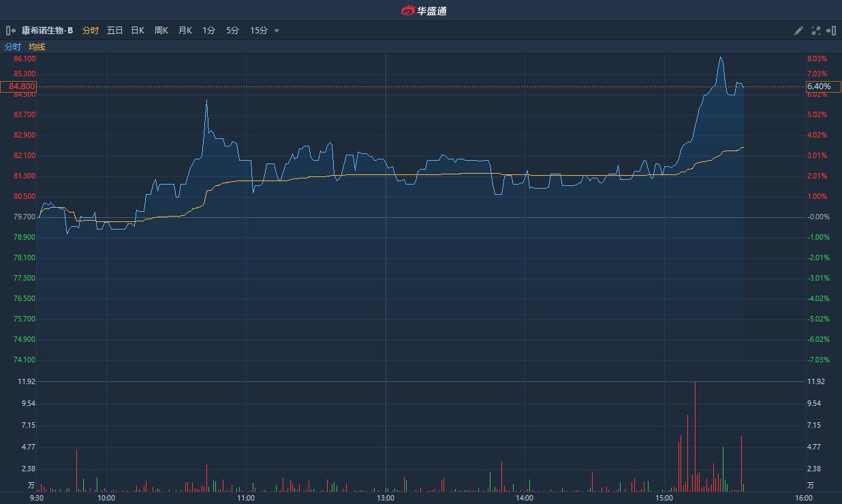Click the 6.40% change label
Image resolution: width=842 pixels, height=504 pixels.
(x=823, y=86)
